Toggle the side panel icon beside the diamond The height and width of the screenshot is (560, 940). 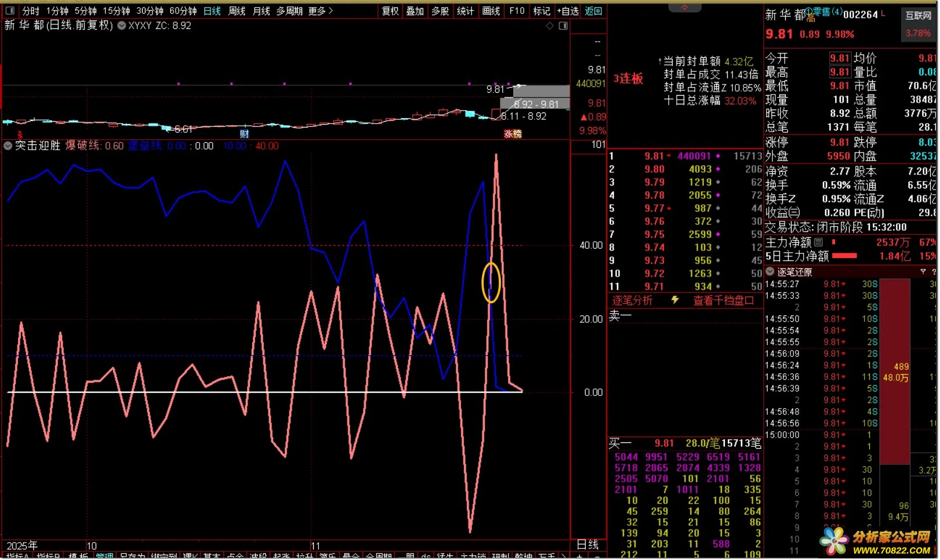pos(563,26)
